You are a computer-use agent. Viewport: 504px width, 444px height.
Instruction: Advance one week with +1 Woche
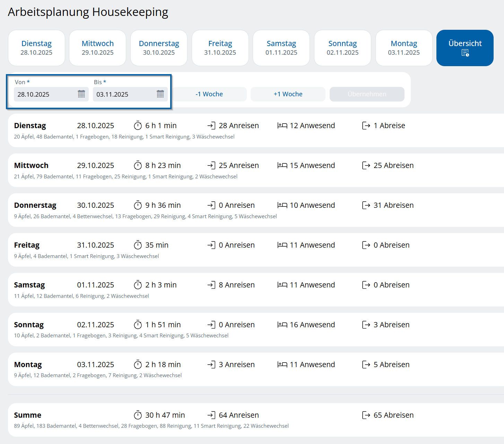[288, 94]
